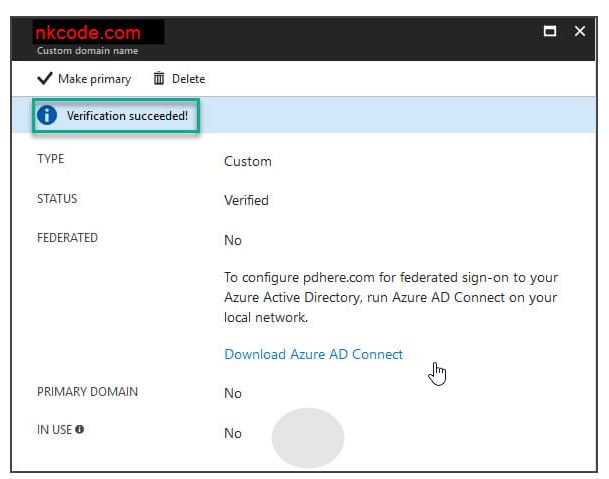
Task: Click the Make primary label
Action: tap(94, 79)
